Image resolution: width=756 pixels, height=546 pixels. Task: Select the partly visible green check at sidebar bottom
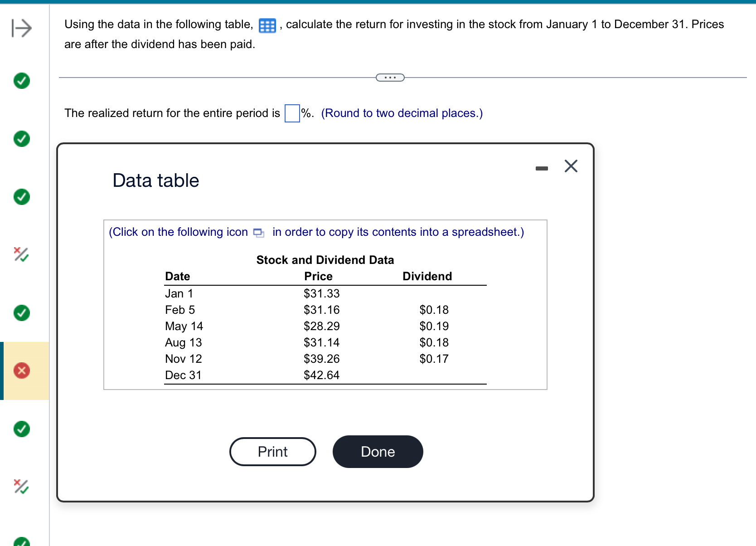[22, 541]
